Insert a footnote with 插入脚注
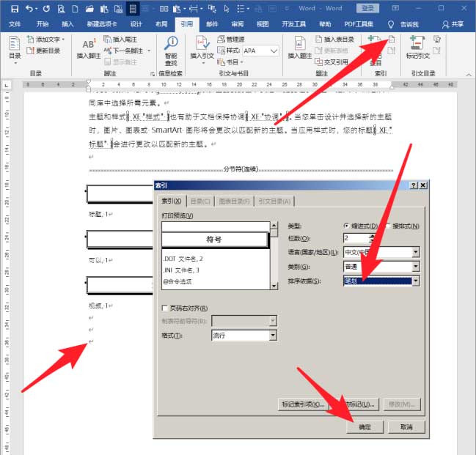The image size is (476, 455). (88, 48)
